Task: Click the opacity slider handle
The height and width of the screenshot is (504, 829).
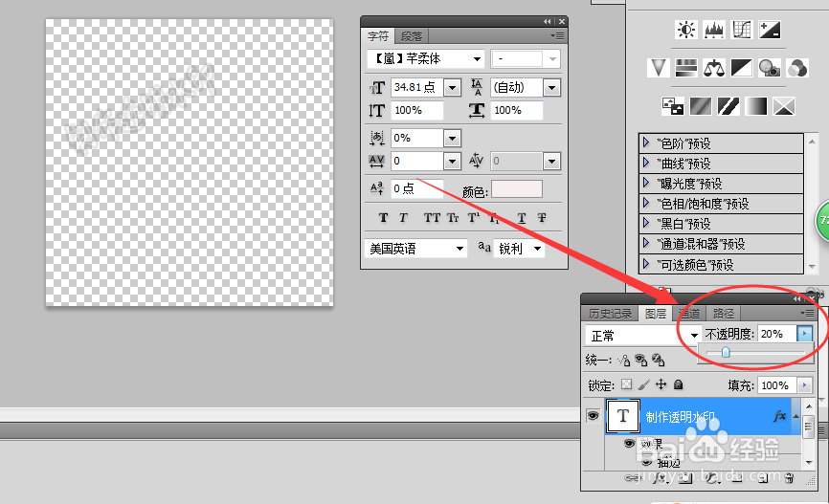Action: click(x=726, y=352)
